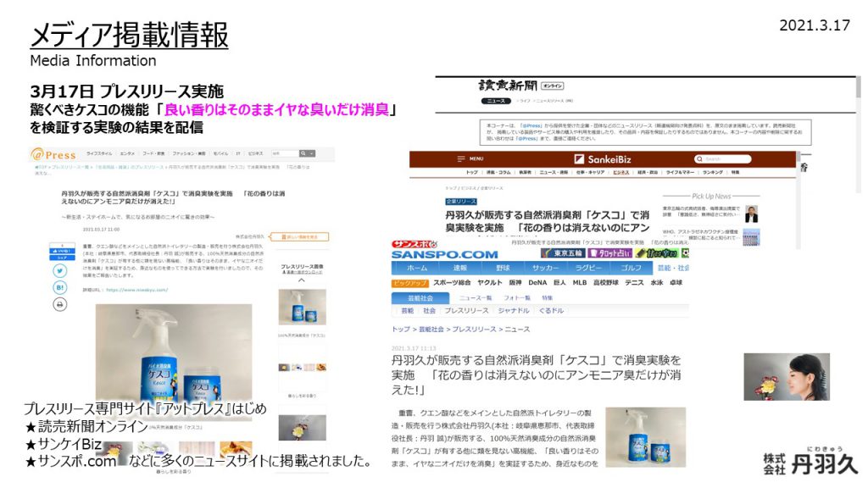Click the 読売新聞 logo
The image size is (868, 488).
(508, 86)
